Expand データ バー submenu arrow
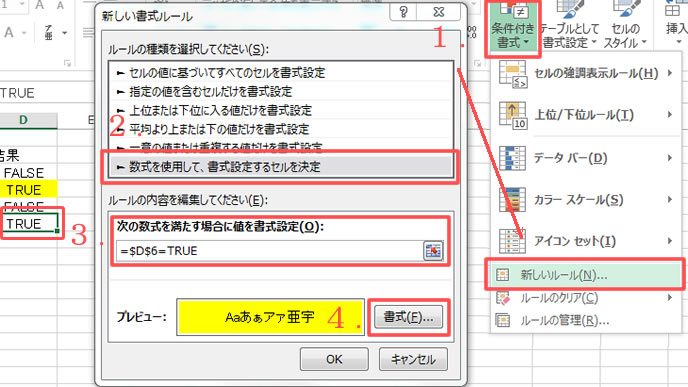Viewport: 688px width, 387px height. [670, 158]
